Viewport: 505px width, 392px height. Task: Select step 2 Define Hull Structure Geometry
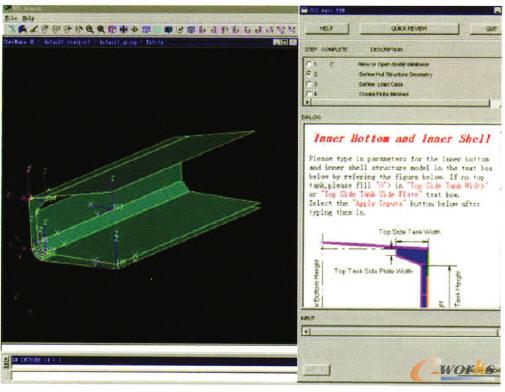click(x=309, y=74)
